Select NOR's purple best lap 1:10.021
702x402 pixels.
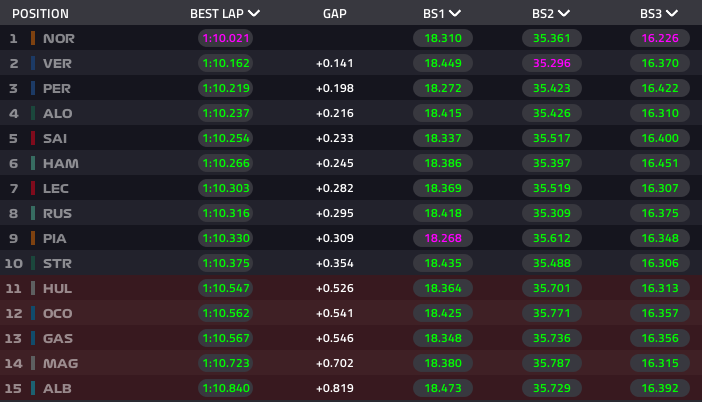tap(226, 38)
